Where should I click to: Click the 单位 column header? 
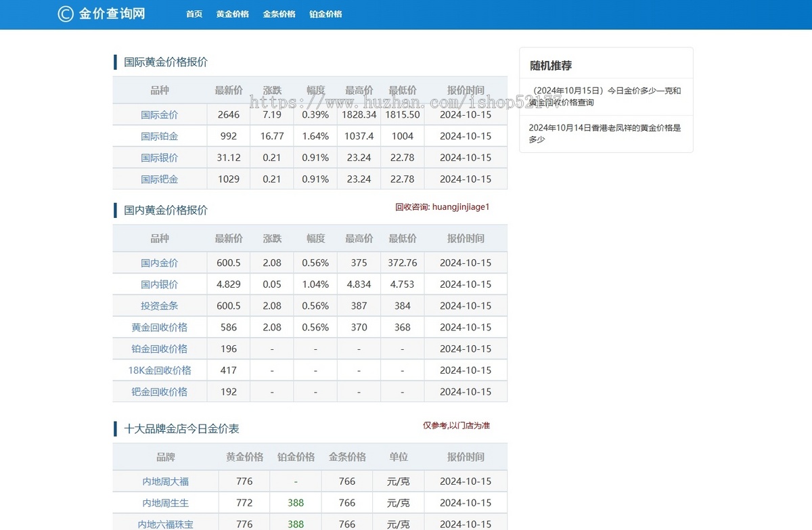(399, 457)
